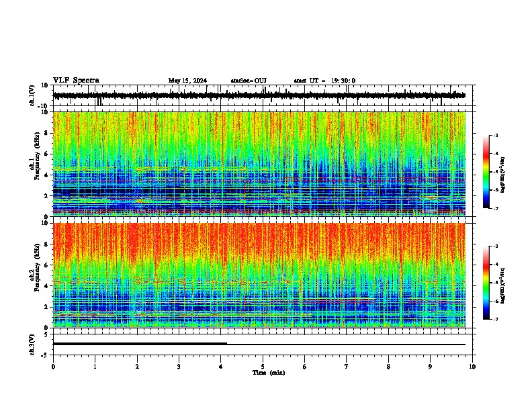The width and height of the screenshot is (532, 411).
Task: Click the "6" kHz tick on ch.1 spectrogram axis
Action: 46,154
